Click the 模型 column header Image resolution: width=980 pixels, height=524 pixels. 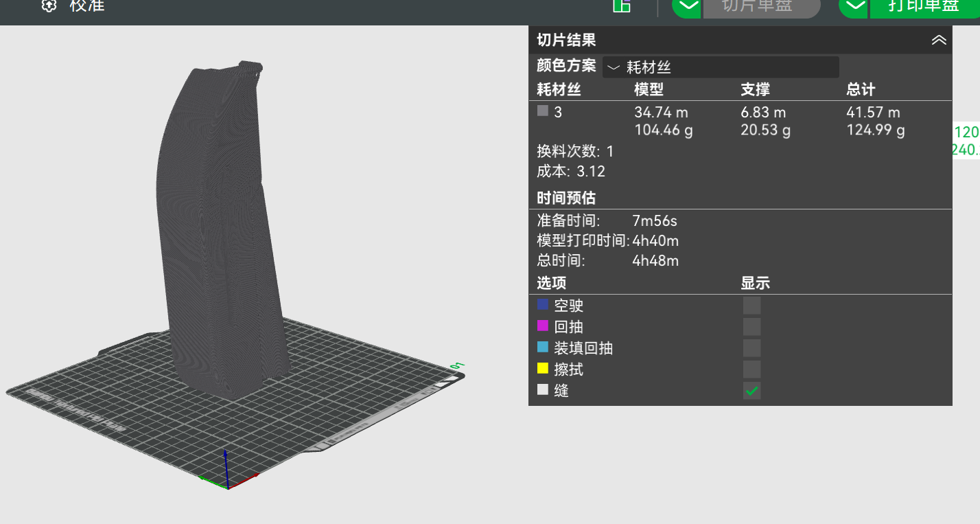click(x=649, y=89)
